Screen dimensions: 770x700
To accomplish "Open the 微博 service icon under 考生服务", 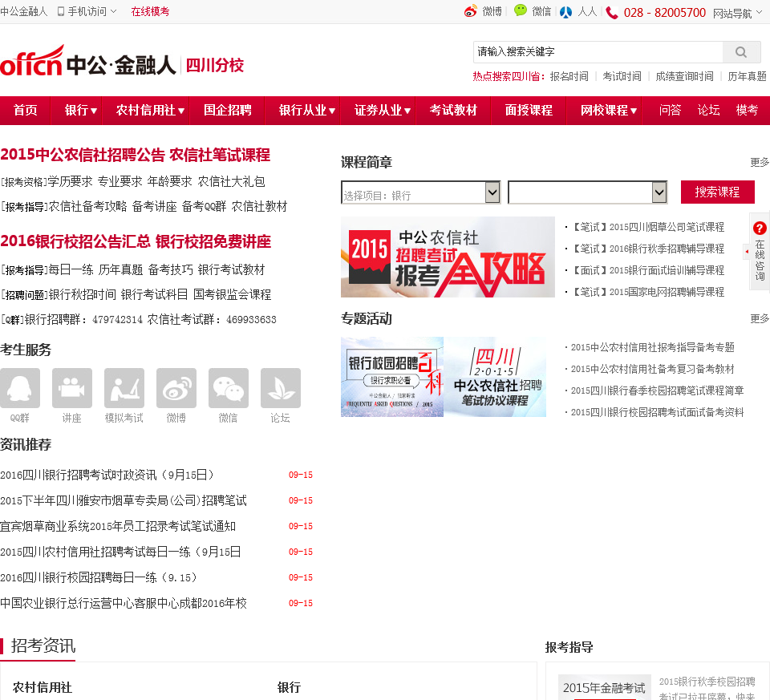I will tap(176, 388).
